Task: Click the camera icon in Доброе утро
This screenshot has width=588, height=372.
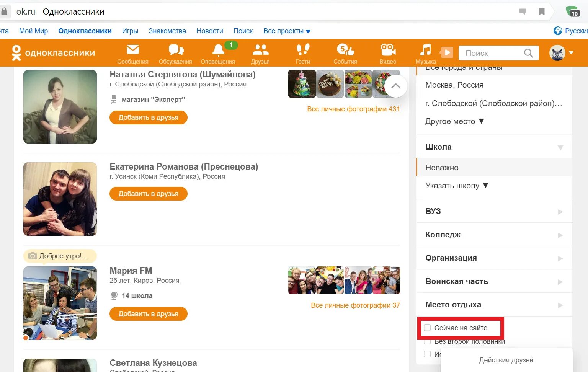Action: coord(33,256)
